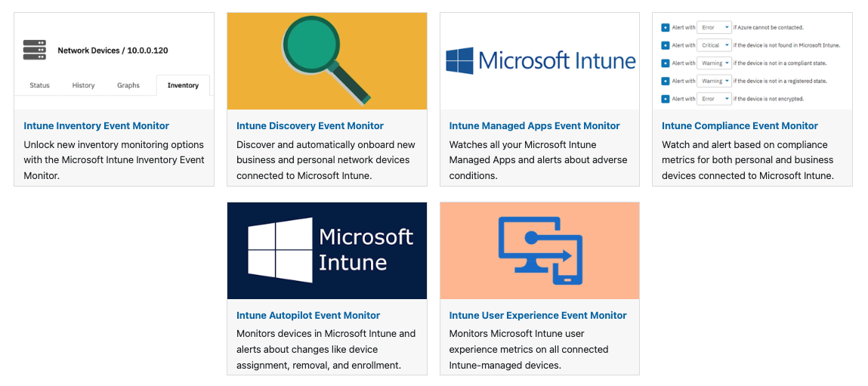Expand the Warning dropdown for registered state alert
The height and width of the screenshot is (386, 868).
pyautogui.click(x=714, y=81)
